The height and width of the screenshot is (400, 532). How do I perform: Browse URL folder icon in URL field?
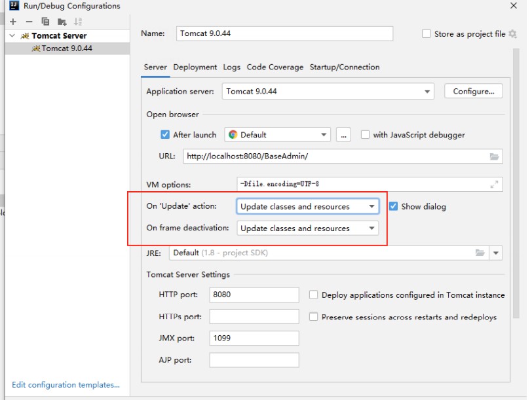point(495,156)
